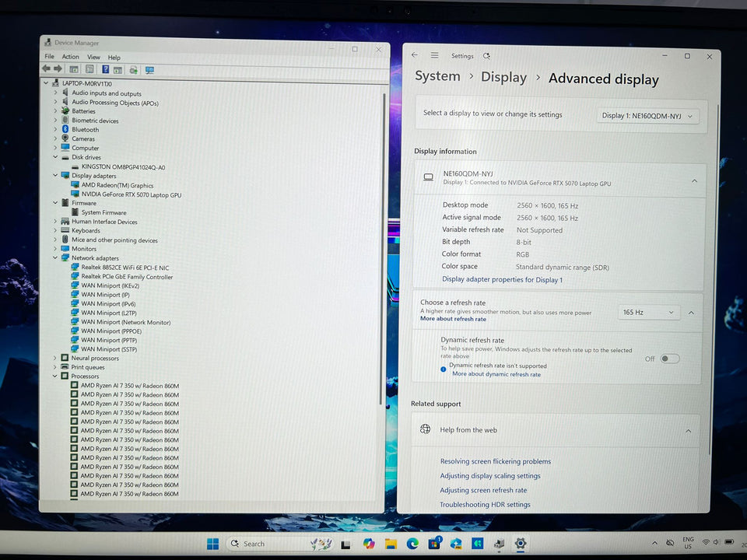The height and width of the screenshot is (560, 747).
Task: Click the Settings back arrow
Action: click(x=415, y=55)
